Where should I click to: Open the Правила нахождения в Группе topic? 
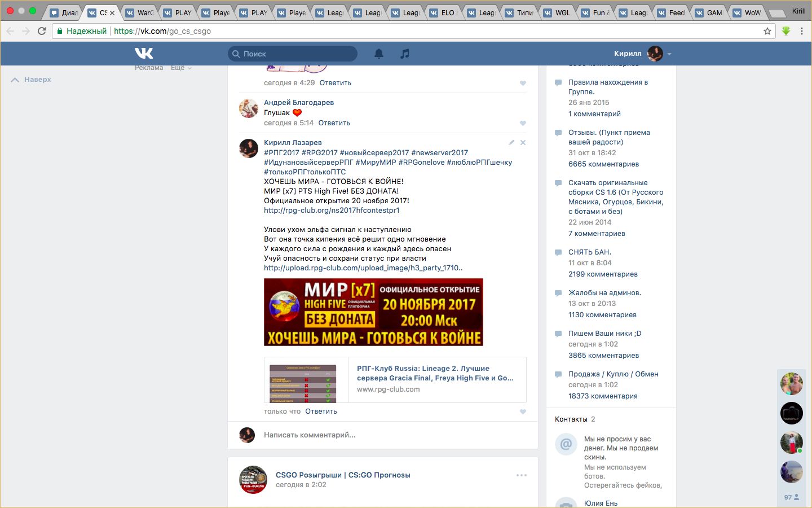coord(608,87)
